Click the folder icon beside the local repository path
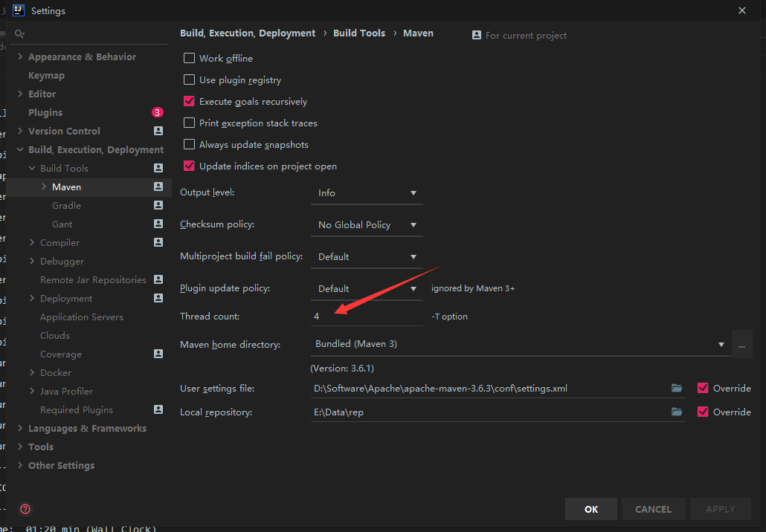 [677, 412]
